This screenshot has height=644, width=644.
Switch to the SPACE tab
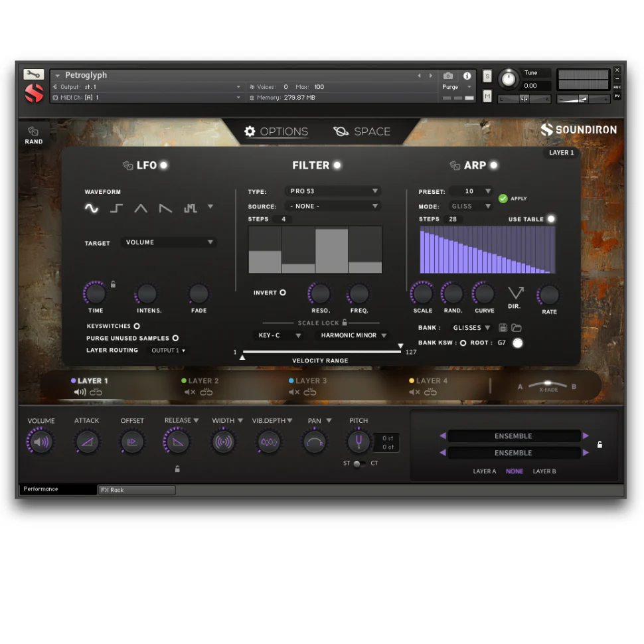[362, 131]
